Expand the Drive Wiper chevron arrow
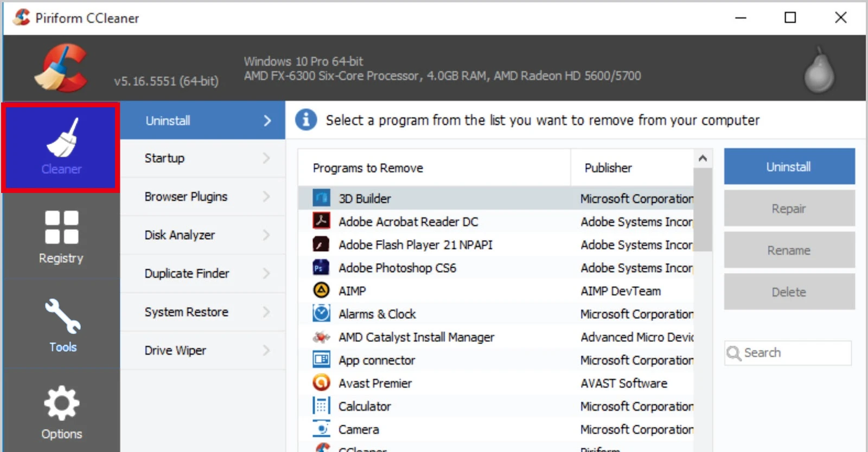868x452 pixels. (266, 351)
